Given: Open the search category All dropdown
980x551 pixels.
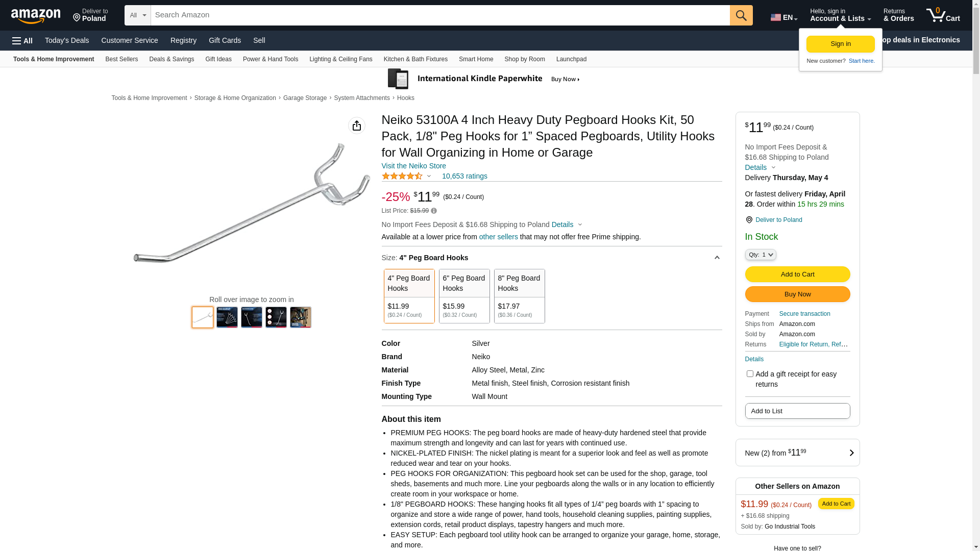Looking at the screenshot, I should tap(137, 15).
